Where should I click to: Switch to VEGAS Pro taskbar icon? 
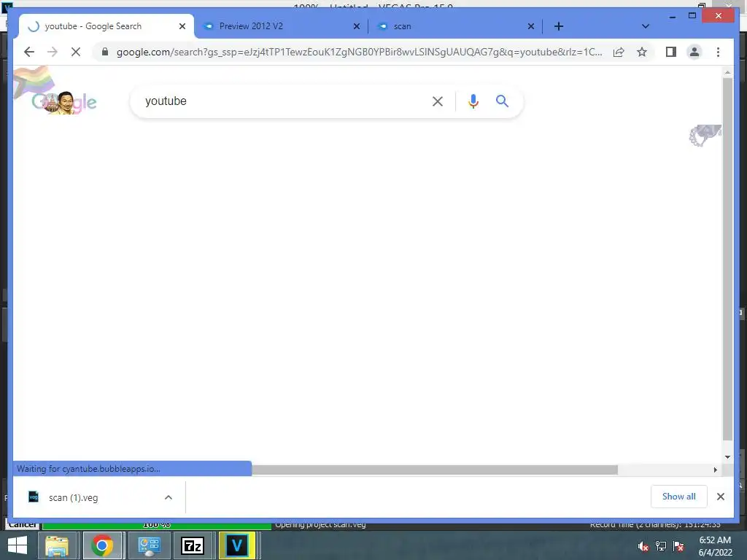[x=237, y=545]
